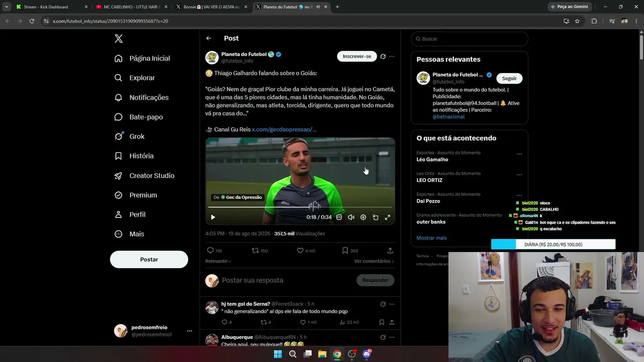This screenshot has width=644, height=362.
Task: Open the main post's more options menu
Action: (x=392, y=56)
